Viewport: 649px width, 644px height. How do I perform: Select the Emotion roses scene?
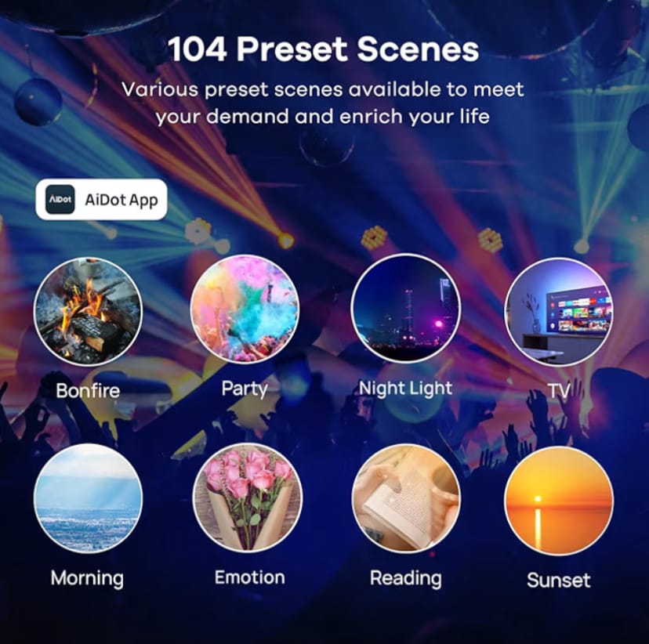click(248, 498)
